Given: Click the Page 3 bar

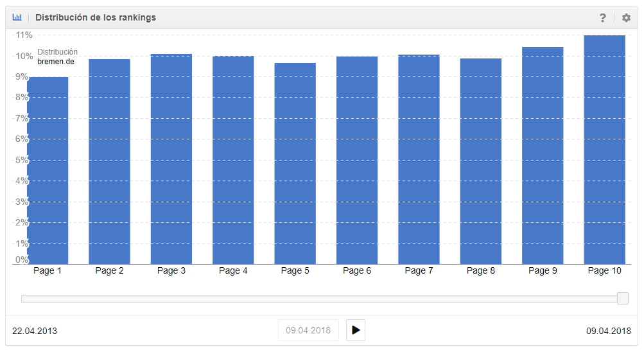Looking at the screenshot, I should click(171, 159).
